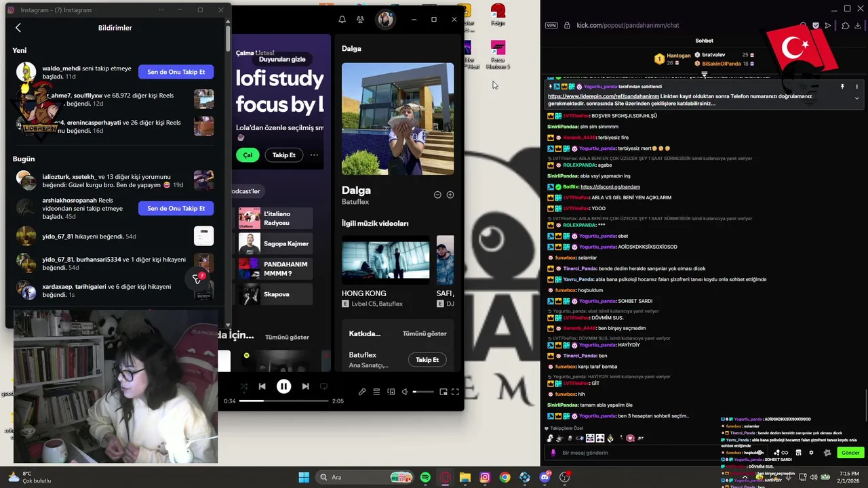Remove Dalga from liked songs (minus icon)
This screenshot has height=488, width=868.
pos(437,195)
